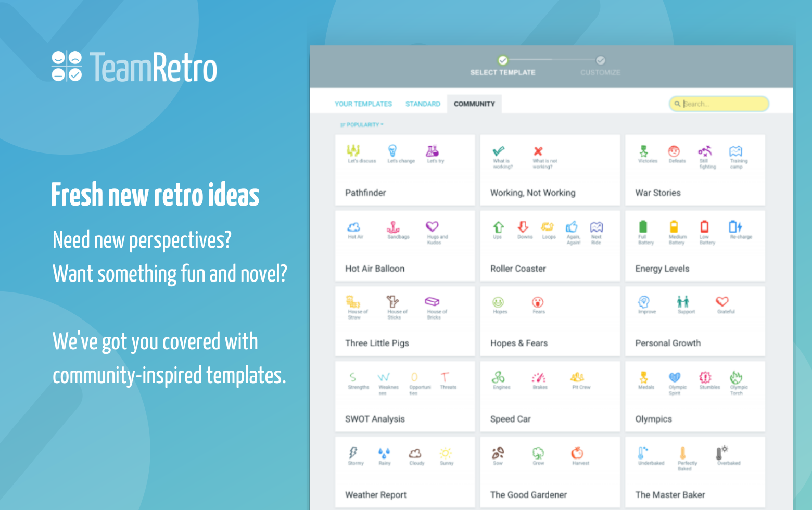
Task: Click the House of Bricks icon
Action: point(433,301)
